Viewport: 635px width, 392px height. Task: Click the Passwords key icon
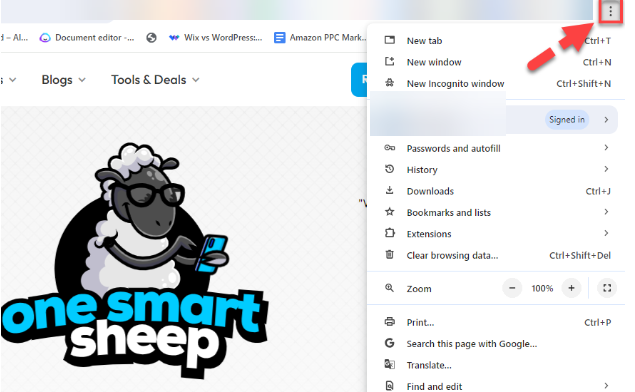pos(390,148)
